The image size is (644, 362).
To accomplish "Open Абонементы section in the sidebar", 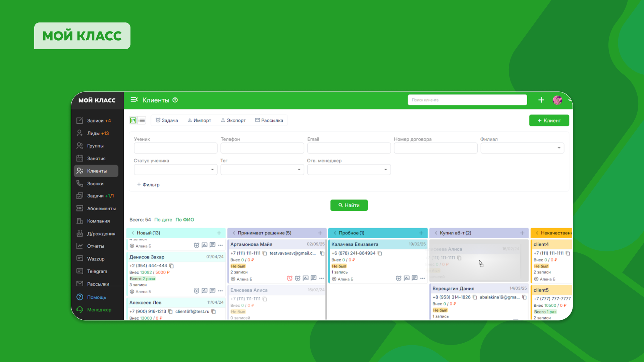I will click(x=99, y=208).
